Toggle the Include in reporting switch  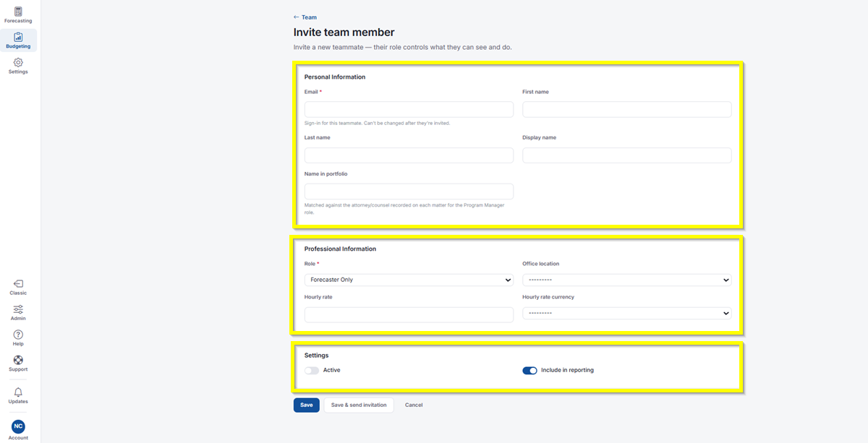pos(529,370)
